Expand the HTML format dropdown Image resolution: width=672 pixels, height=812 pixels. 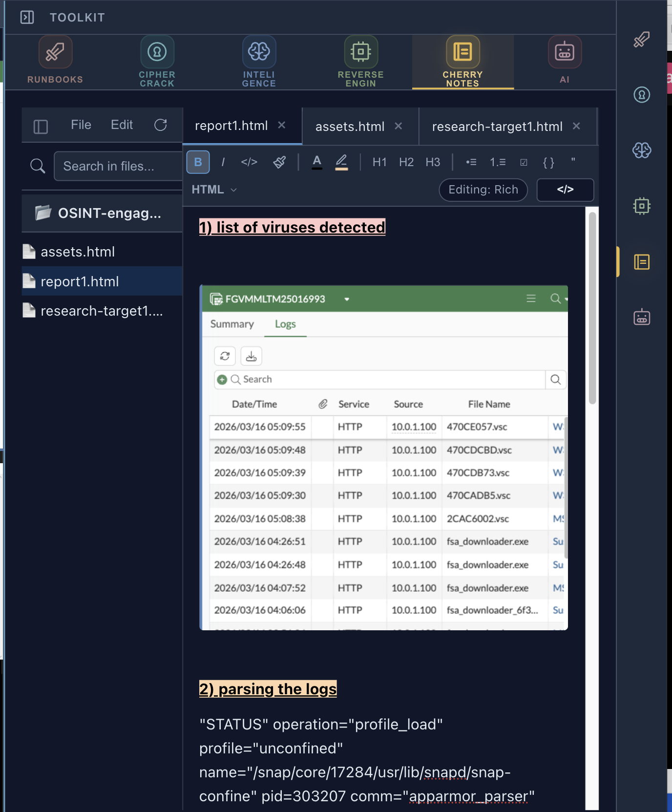214,190
